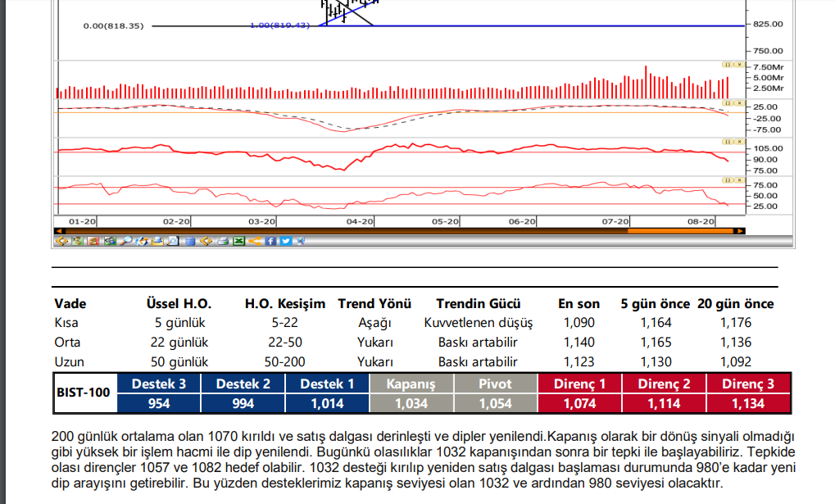Screen dimensions: 835x504
Task: Click the Aşağı trend direction cell
Action: [x=374, y=323]
